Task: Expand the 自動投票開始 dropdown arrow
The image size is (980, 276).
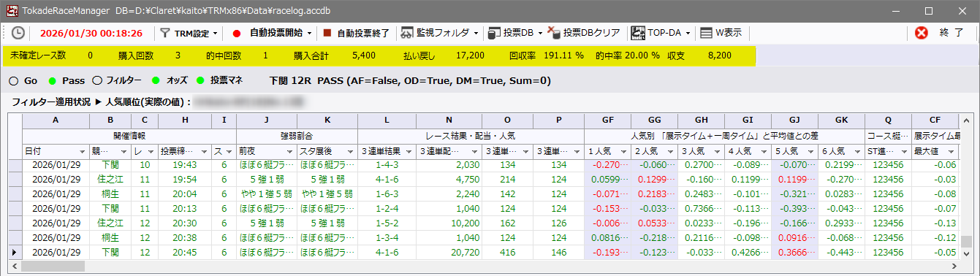Action: 310,34
